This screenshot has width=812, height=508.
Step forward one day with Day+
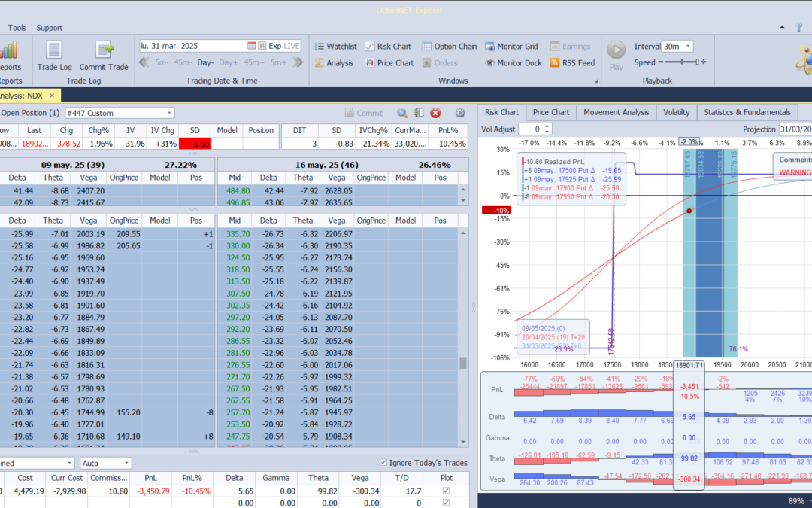229,62
